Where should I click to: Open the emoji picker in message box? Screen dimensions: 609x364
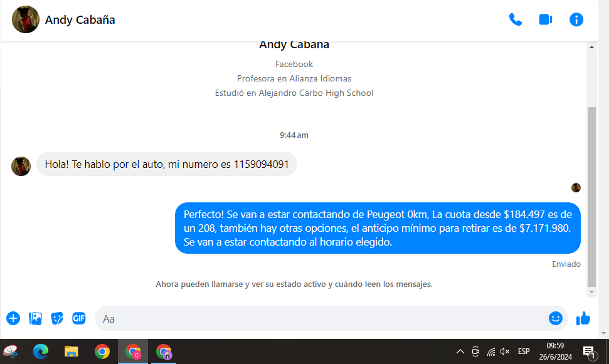556,319
